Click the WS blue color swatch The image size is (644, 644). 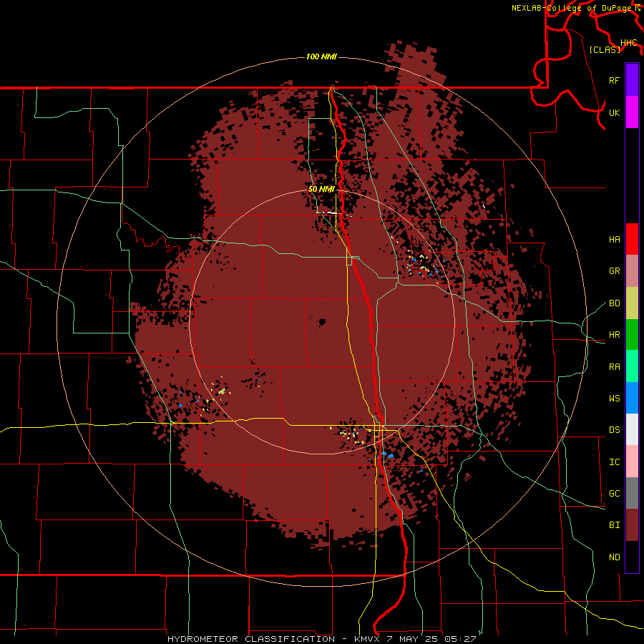pyautogui.click(x=632, y=398)
